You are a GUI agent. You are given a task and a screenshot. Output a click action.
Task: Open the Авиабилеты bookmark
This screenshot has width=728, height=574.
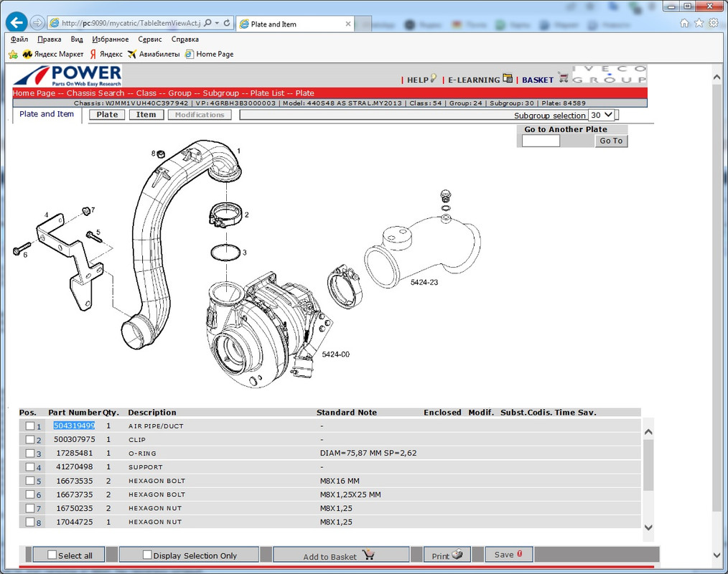point(154,55)
